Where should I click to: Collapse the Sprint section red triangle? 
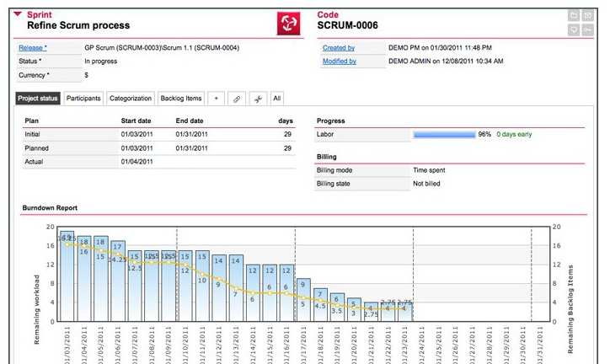pyautogui.click(x=18, y=14)
